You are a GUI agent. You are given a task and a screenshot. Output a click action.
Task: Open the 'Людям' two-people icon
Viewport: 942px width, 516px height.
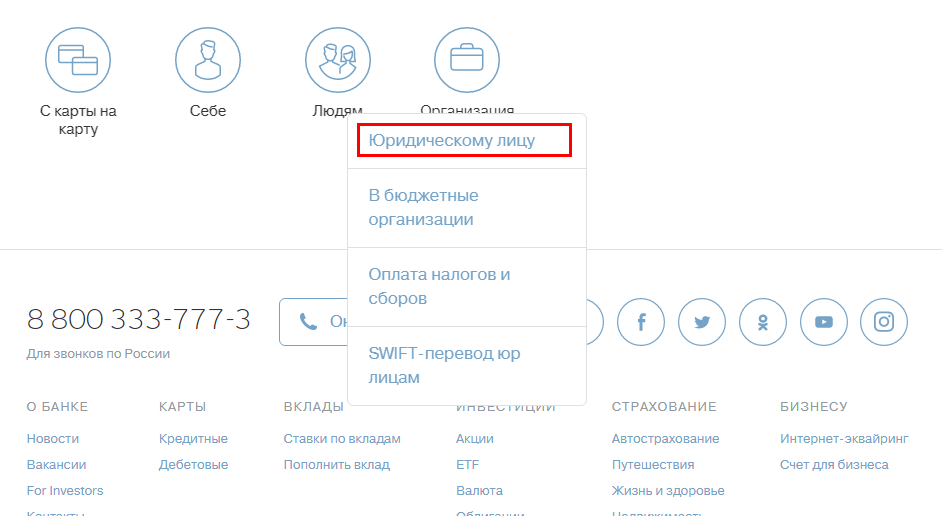[338, 60]
